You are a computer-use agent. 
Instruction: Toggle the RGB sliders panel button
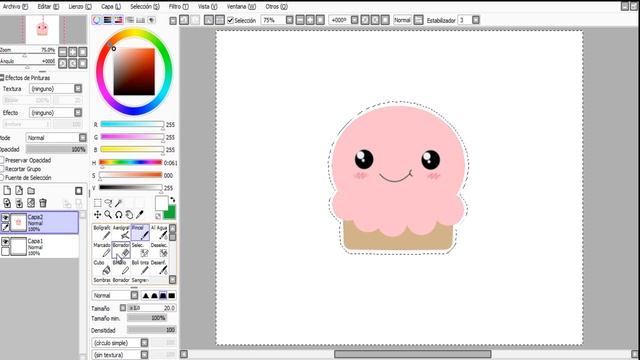(x=107, y=20)
